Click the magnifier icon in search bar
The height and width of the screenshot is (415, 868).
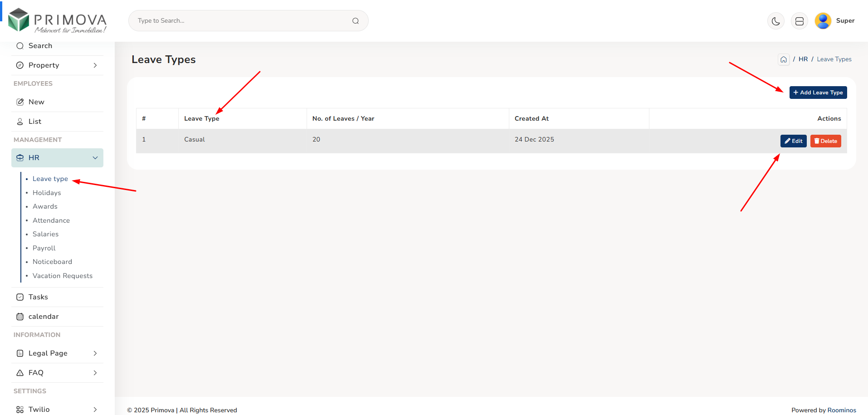pyautogui.click(x=356, y=21)
